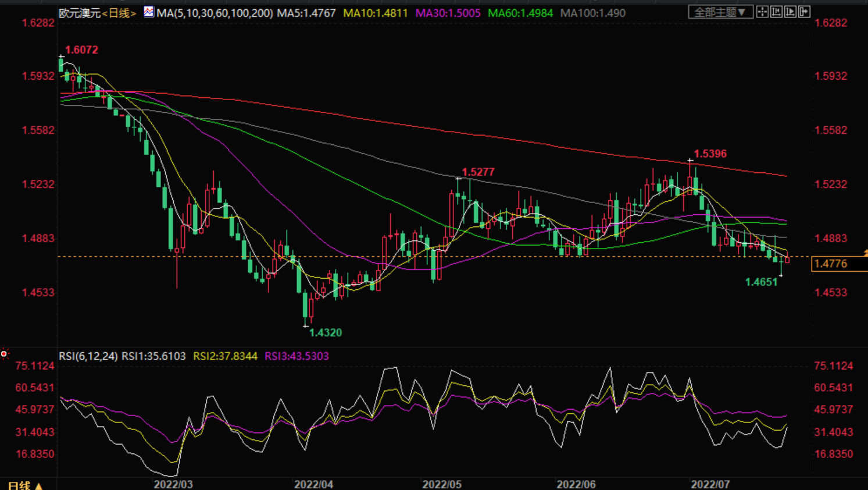Click the <日线> period label in title
The height and width of the screenshot is (490, 868).
point(119,13)
